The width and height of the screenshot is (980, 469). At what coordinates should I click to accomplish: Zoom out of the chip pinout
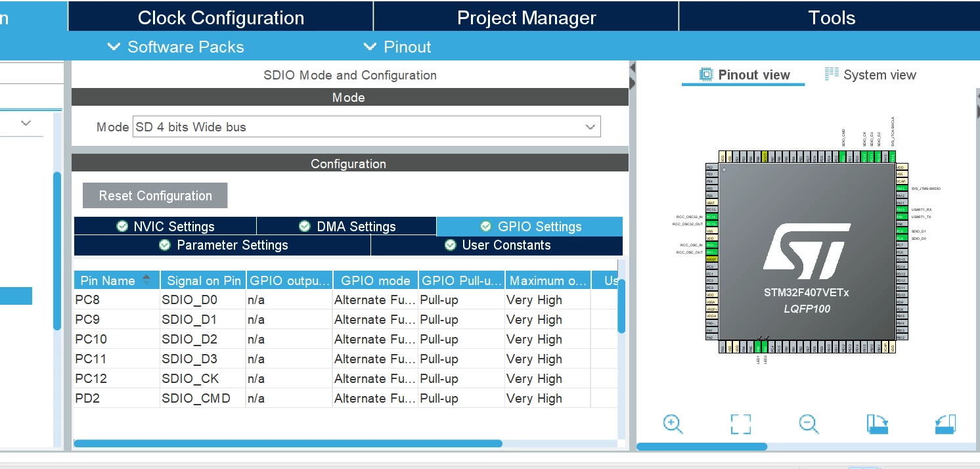click(x=809, y=424)
